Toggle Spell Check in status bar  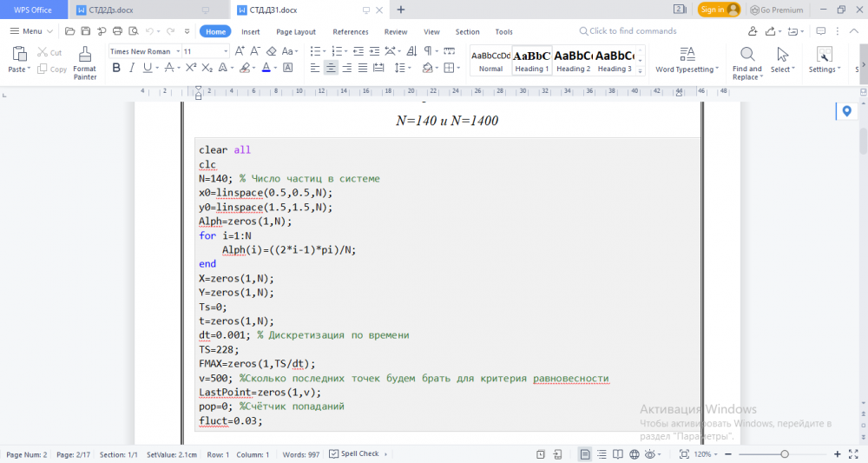(354, 453)
